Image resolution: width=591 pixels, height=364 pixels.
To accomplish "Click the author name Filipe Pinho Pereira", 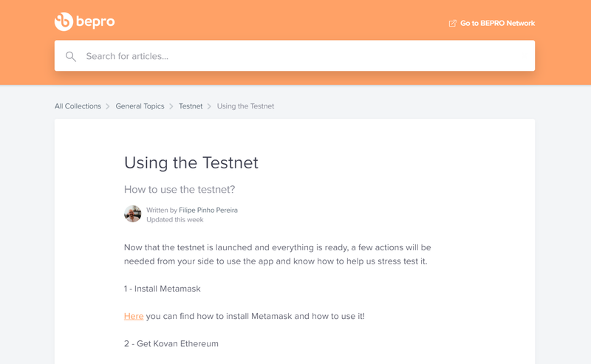I will (x=208, y=210).
